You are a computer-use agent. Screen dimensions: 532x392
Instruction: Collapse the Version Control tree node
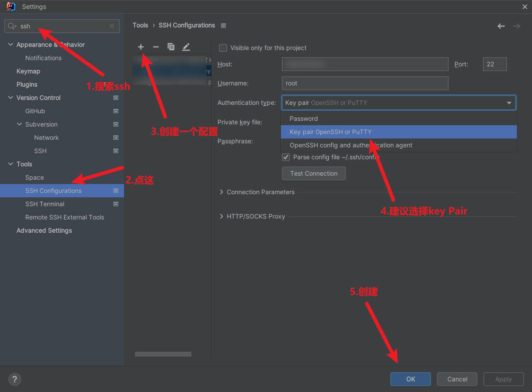point(11,98)
